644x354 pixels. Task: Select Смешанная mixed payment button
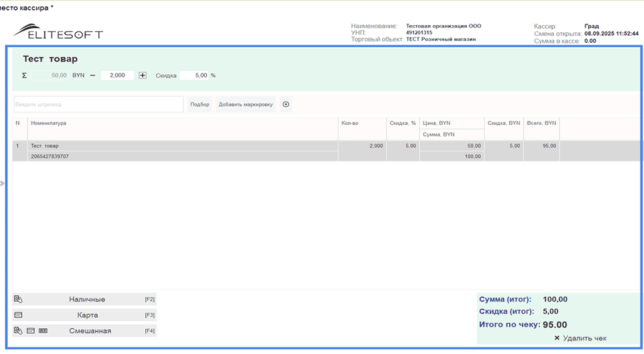(90, 331)
